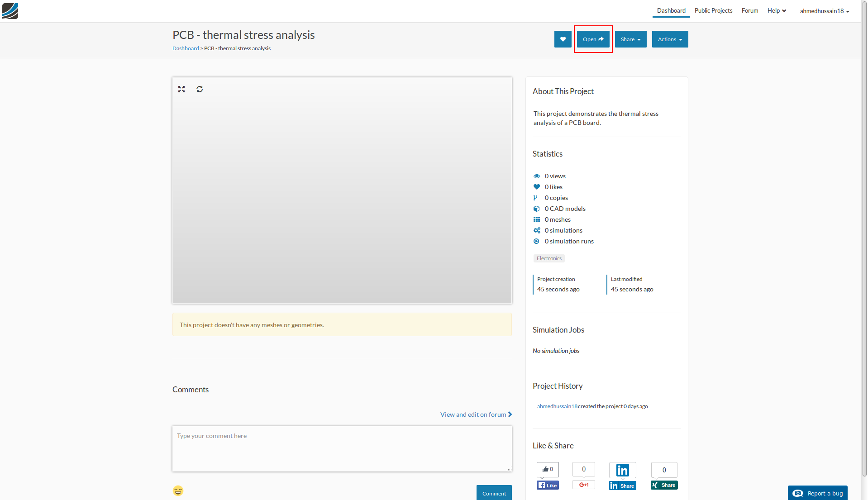
Task: Select the '0 simulation runs' text
Action: click(569, 241)
